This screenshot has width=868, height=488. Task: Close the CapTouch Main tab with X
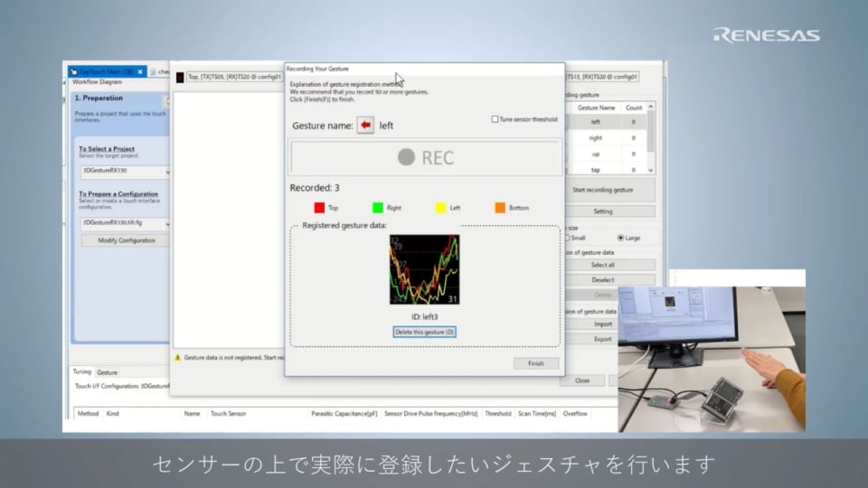click(140, 71)
